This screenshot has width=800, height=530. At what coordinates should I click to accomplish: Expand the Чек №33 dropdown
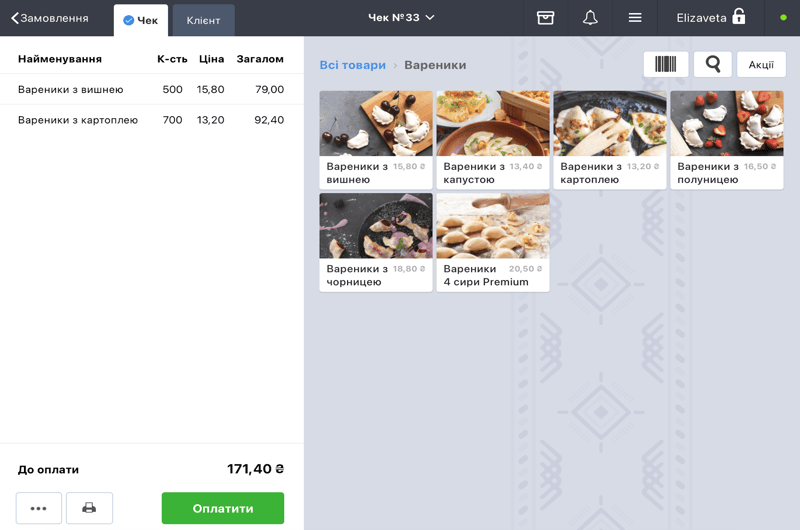click(x=401, y=18)
